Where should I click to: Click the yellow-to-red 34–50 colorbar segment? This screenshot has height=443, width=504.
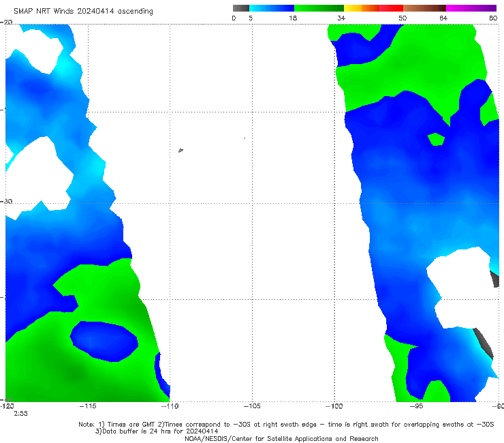click(373, 8)
